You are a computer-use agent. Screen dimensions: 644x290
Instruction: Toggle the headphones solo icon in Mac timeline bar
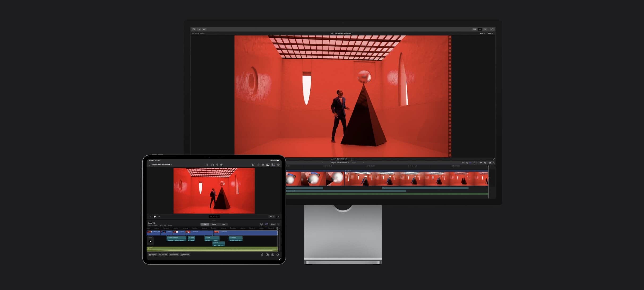[477, 163]
